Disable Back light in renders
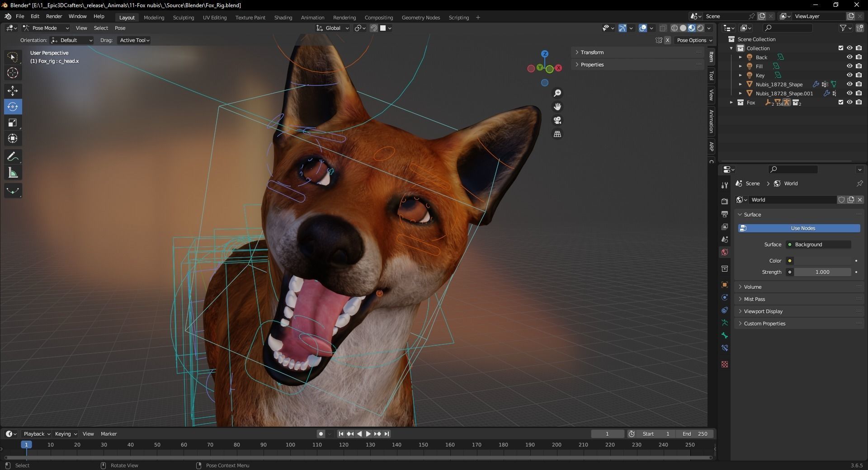 859,57
